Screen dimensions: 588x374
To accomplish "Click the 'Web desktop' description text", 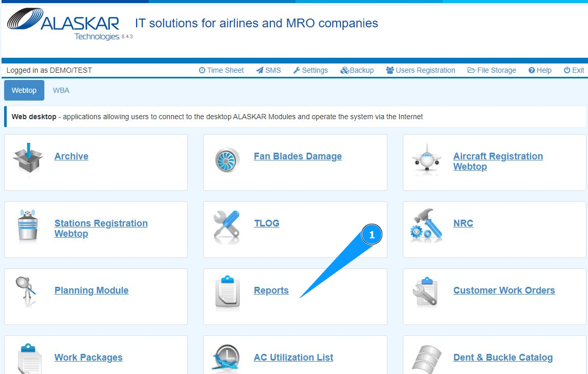I will point(217,117).
